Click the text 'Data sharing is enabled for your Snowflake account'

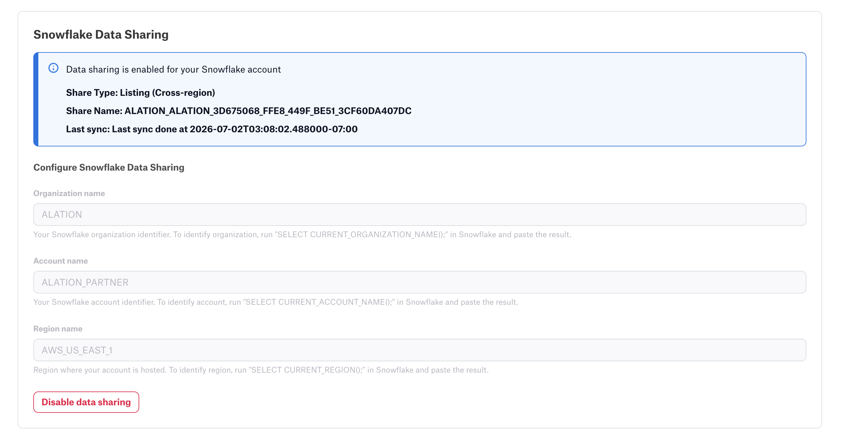tap(173, 69)
